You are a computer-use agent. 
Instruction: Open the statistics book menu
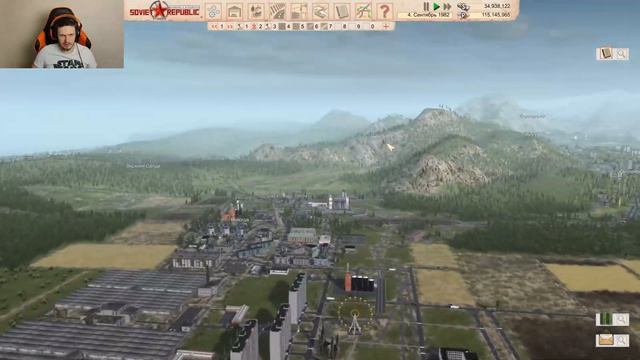tap(341, 11)
